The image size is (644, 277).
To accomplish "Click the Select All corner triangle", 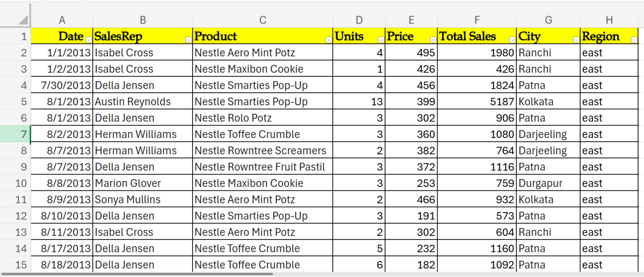I will click(x=23, y=20).
